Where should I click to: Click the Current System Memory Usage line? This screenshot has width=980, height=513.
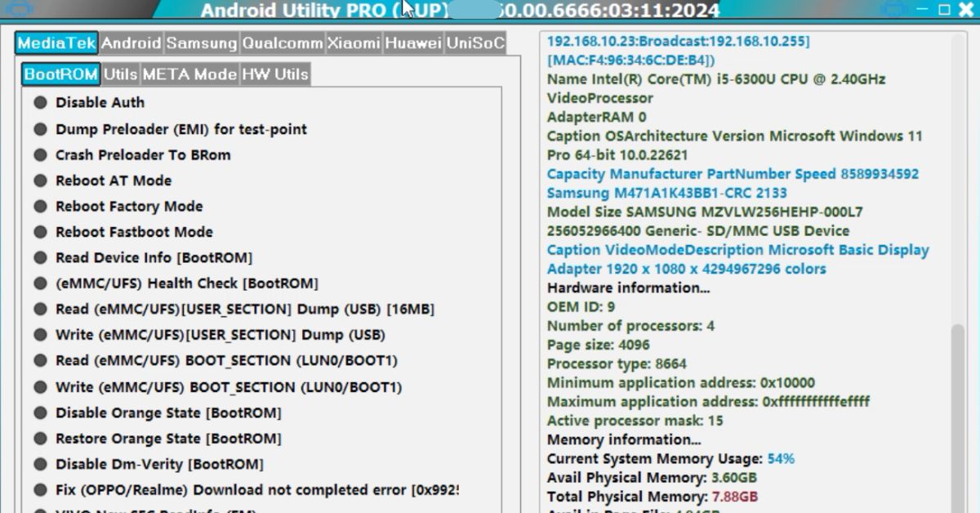(x=670, y=459)
